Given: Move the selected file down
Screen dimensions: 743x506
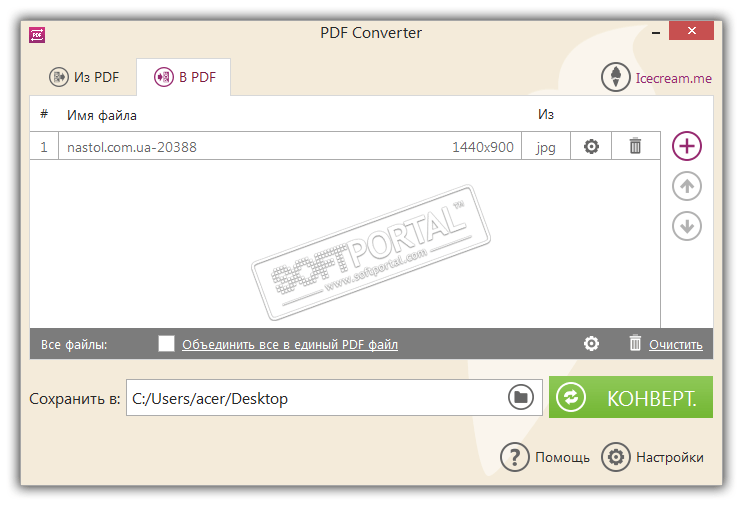Looking at the screenshot, I should click(687, 226).
